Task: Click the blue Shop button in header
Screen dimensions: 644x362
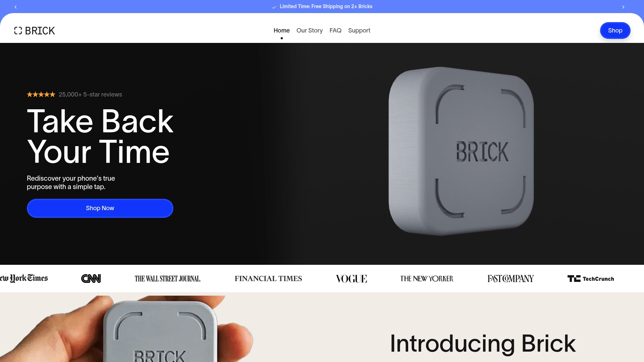Action: pos(615,31)
